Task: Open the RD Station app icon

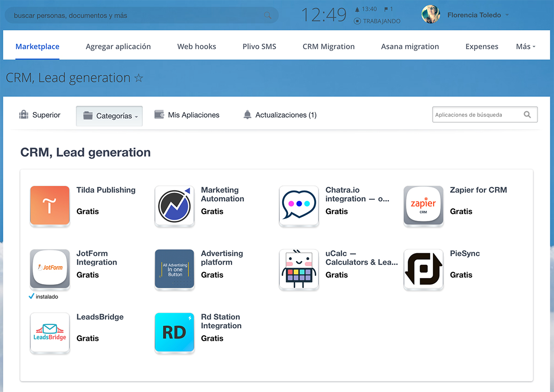Action: (x=175, y=333)
